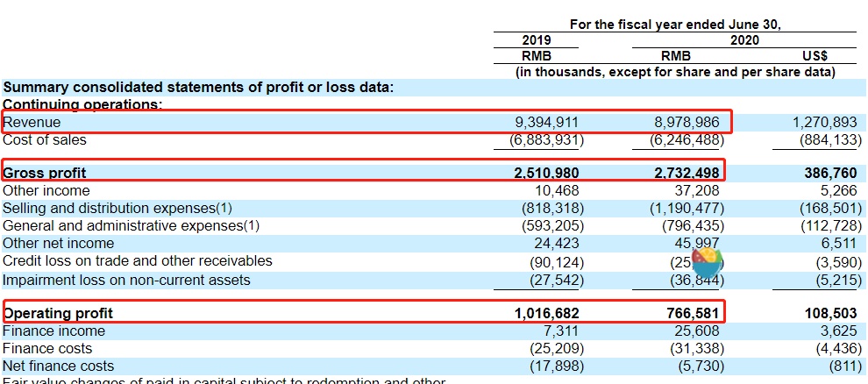
Task: Select 'Impairment loss on non-current assets' label
Action: 126,280
